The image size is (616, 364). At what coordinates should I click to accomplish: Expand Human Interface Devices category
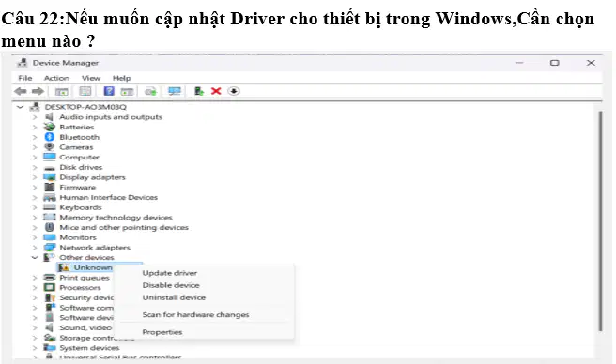(35, 197)
